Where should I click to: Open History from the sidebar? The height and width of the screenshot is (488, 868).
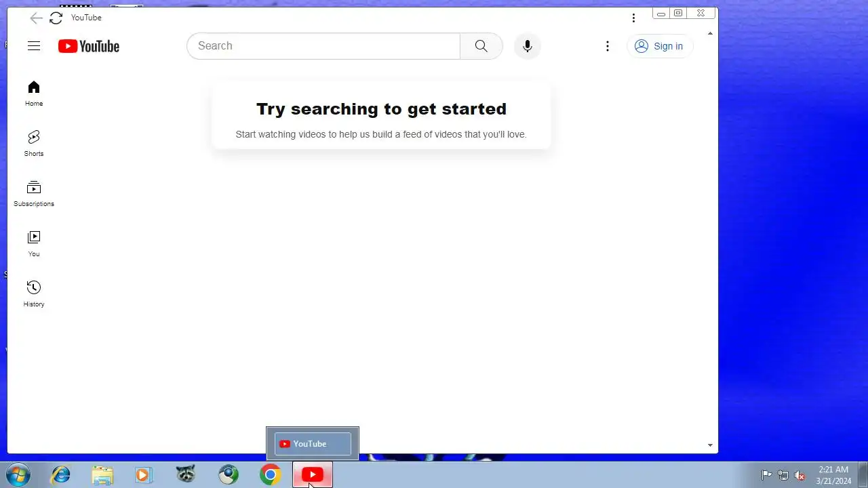pos(34,294)
